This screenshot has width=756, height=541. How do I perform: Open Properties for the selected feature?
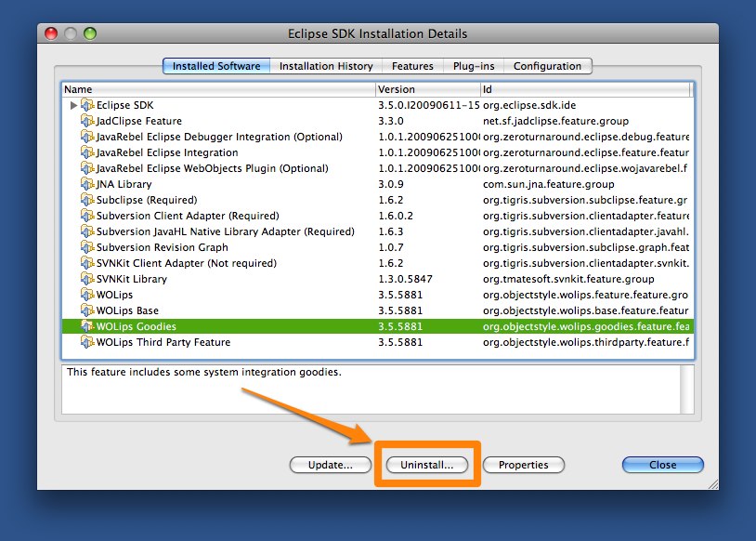pos(523,465)
